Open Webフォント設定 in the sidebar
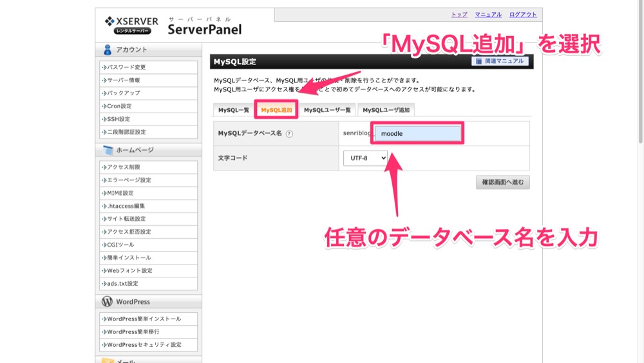 [148, 270]
